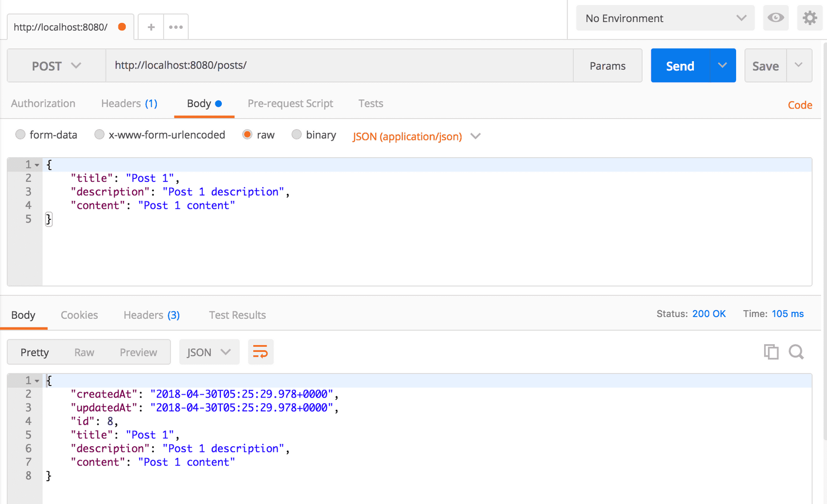
Task: Copy the response body
Action: (771, 352)
